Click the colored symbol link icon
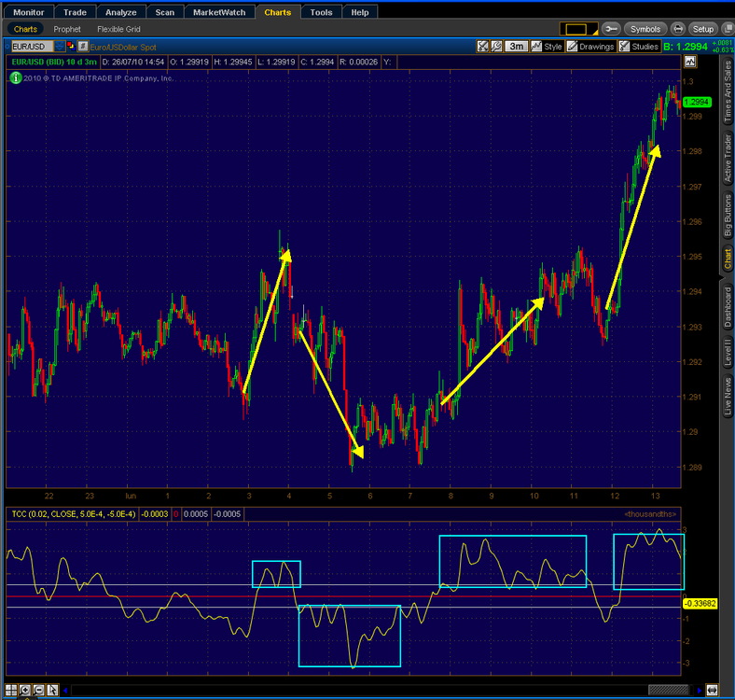 coord(71,46)
